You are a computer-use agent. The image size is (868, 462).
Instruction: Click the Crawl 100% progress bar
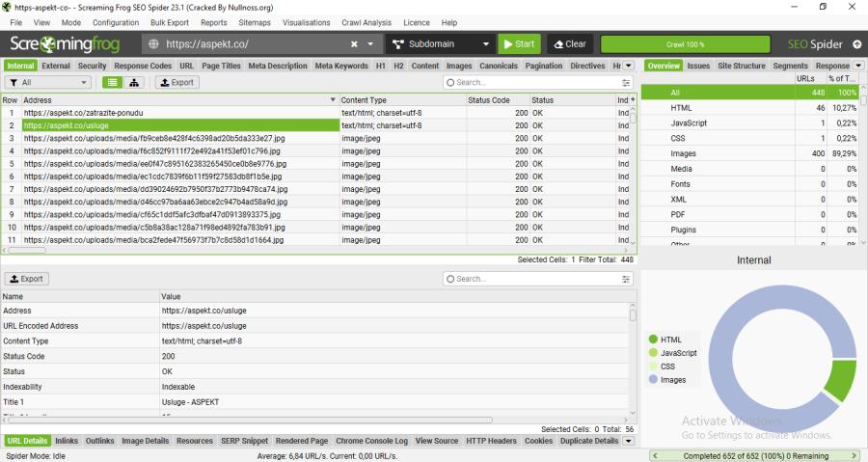tap(686, 44)
